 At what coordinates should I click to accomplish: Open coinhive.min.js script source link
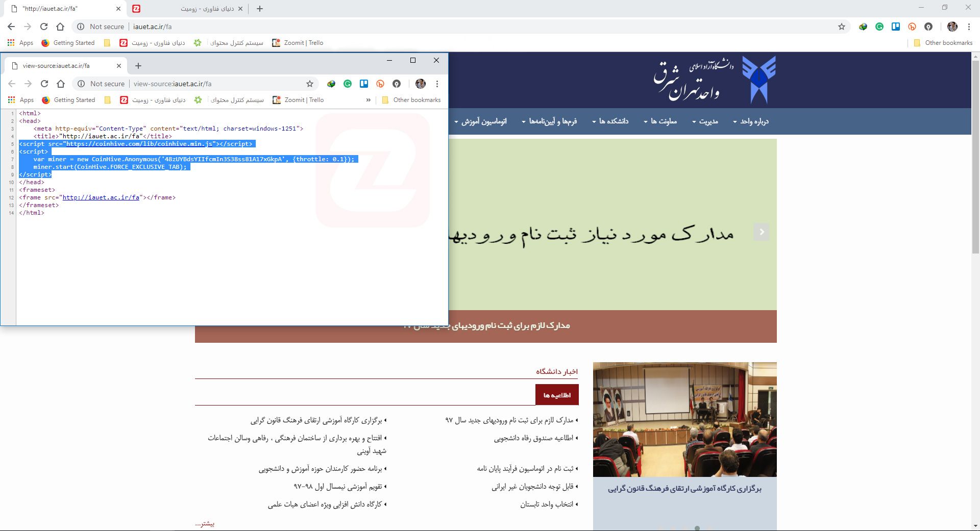click(139, 144)
